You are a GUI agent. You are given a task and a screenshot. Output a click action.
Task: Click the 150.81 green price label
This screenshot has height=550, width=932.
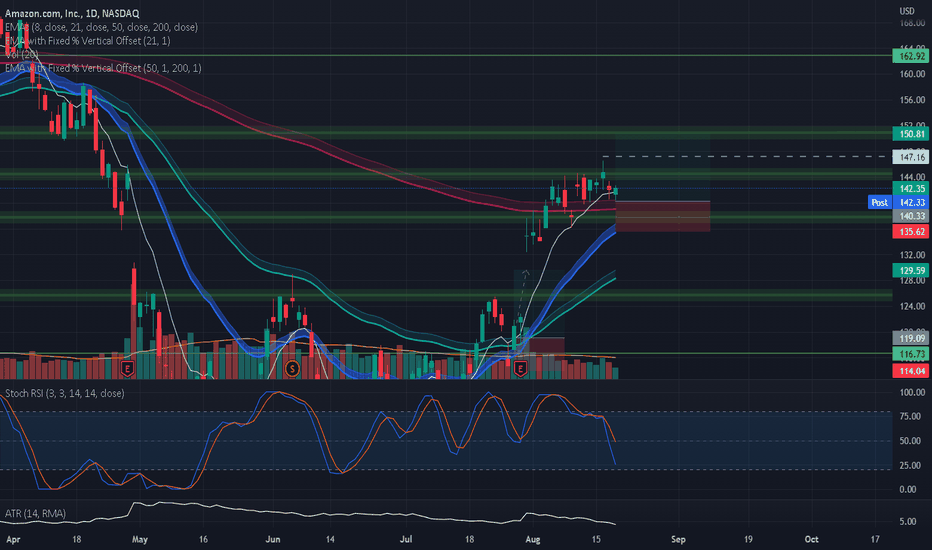click(912, 134)
